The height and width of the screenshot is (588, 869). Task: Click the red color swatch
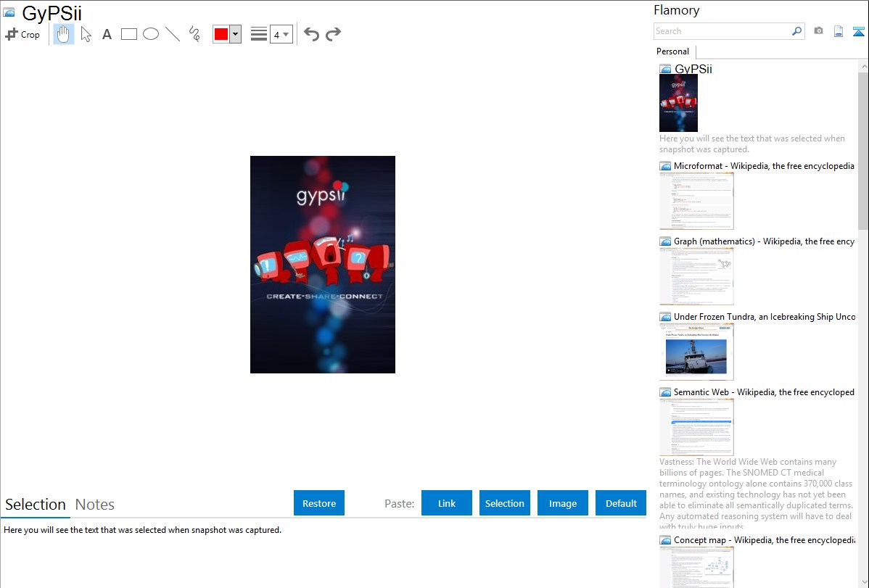(x=221, y=34)
